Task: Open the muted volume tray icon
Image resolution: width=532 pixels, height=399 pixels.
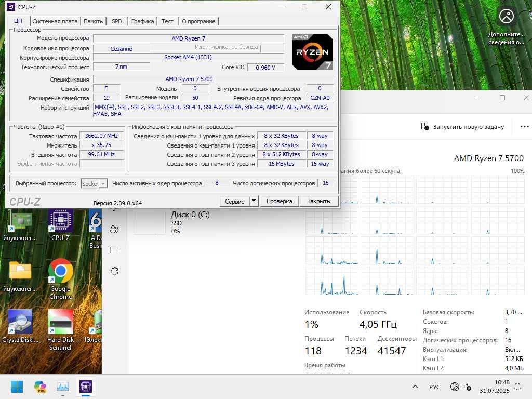Action: 468,387
